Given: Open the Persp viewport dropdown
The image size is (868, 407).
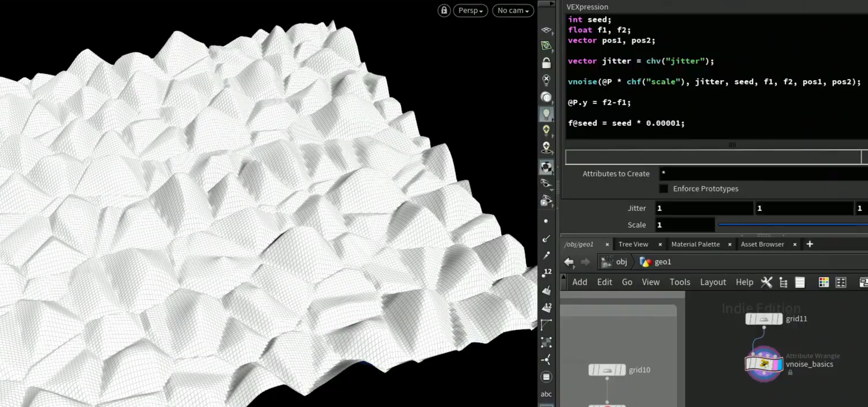Looking at the screenshot, I should tap(470, 10).
